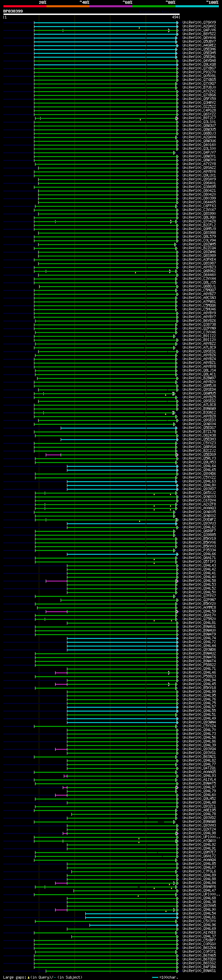
Task: Click UniRef100_B9T2C7 label
Action: coord(199,118)
